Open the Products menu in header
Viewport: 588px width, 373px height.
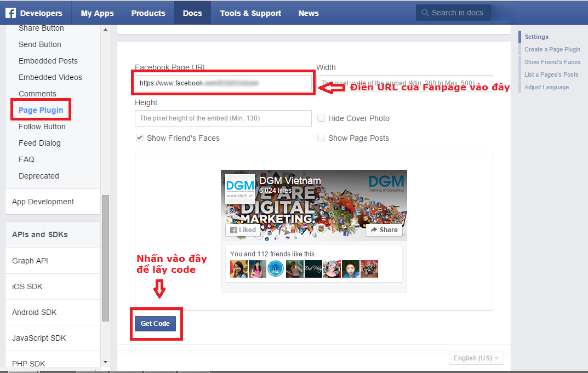tap(148, 13)
